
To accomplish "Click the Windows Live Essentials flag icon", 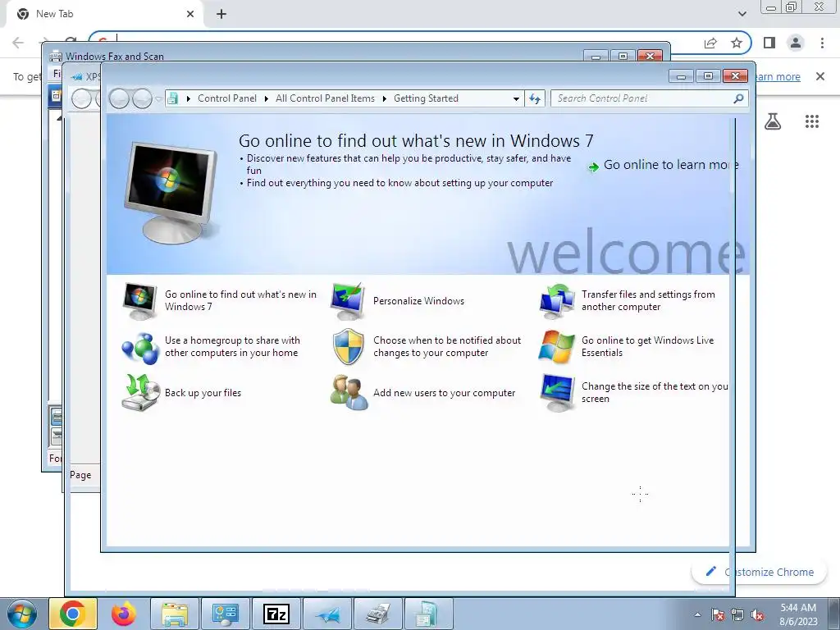I will pos(557,347).
